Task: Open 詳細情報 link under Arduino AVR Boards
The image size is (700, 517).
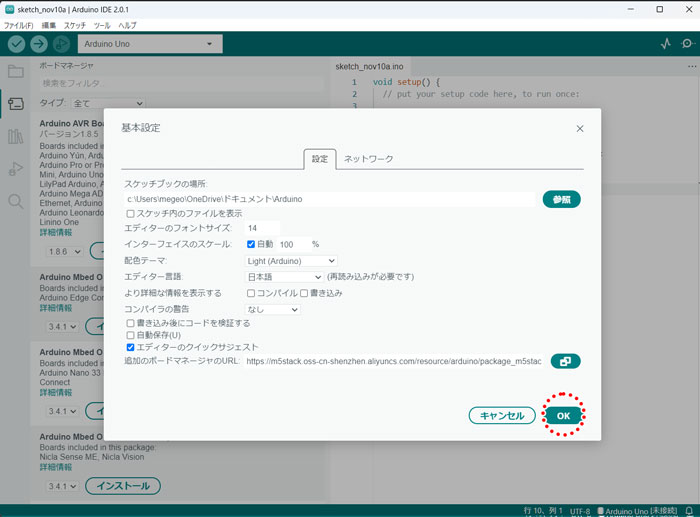Action: [x=56, y=232]
